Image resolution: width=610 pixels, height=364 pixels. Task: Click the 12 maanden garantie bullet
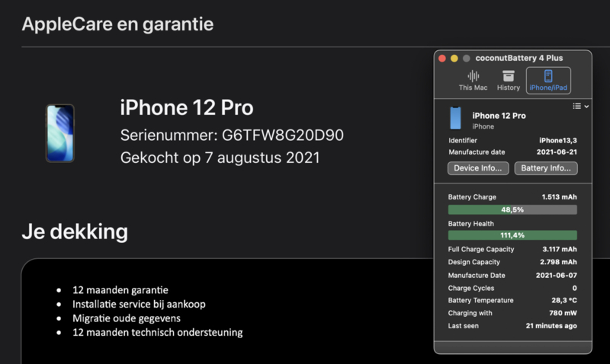120,290
